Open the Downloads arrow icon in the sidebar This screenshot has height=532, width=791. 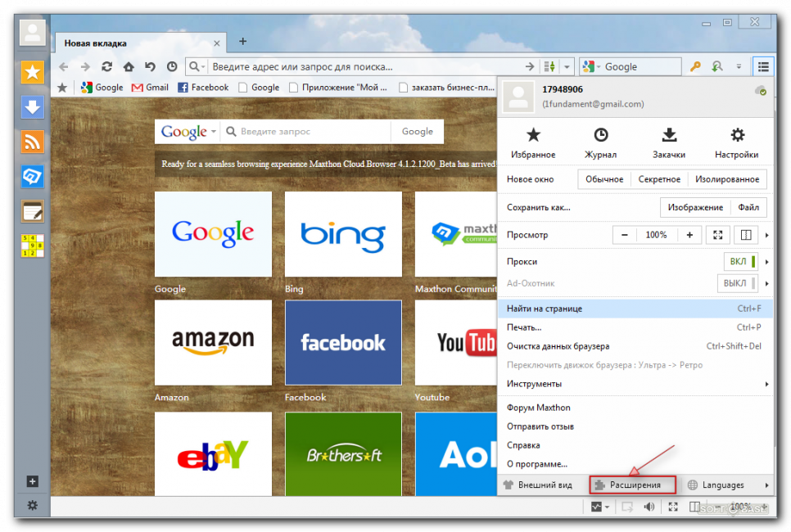click(x=32, y=107)
